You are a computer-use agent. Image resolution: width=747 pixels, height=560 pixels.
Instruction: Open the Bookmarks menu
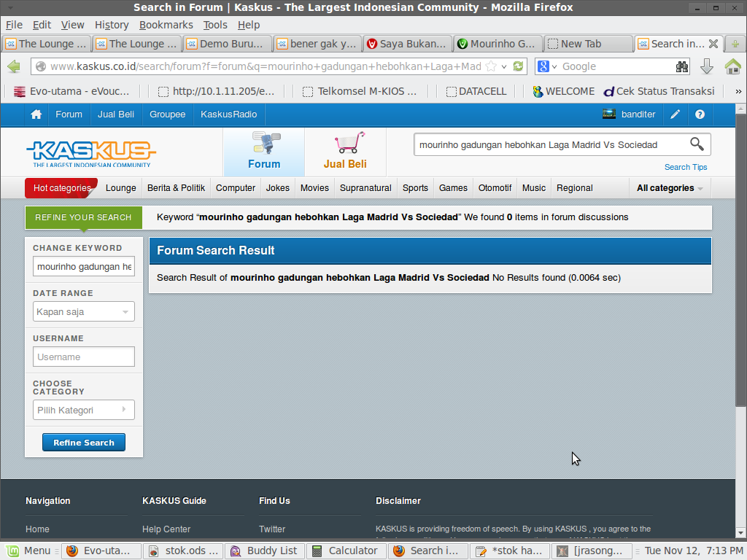pyautogui.click(x=166, y=25)
